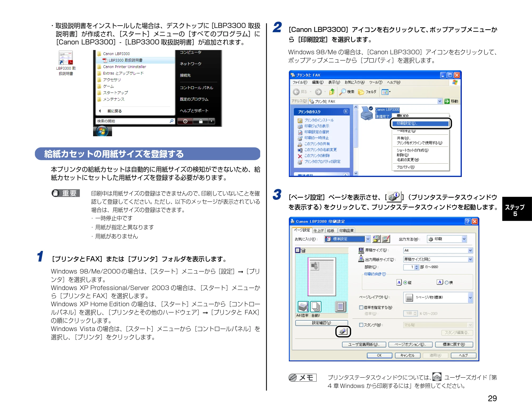Screen dimensions: 532x414
Task: Open コントロール パネル in Start menu
Action: (x=197, y=88)
